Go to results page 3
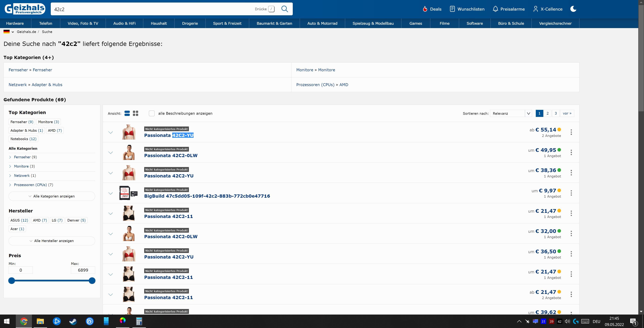644x328 pixels. (x=556, y=113)
